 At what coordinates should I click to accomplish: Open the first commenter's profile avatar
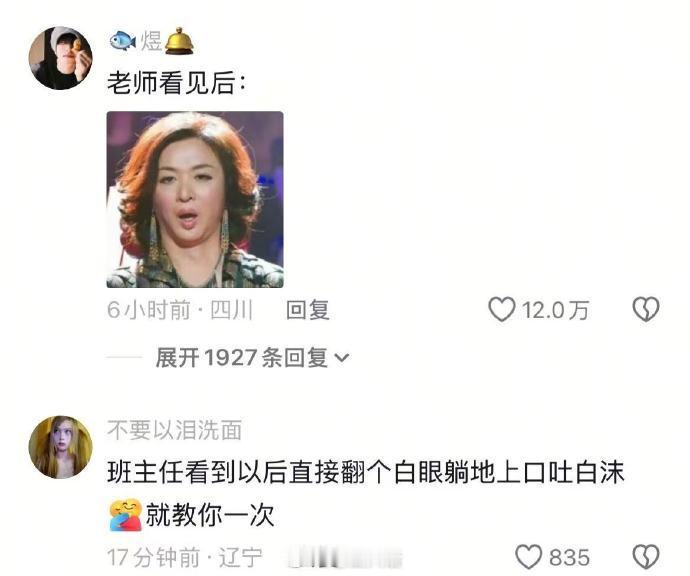click(x=61, y=58)
